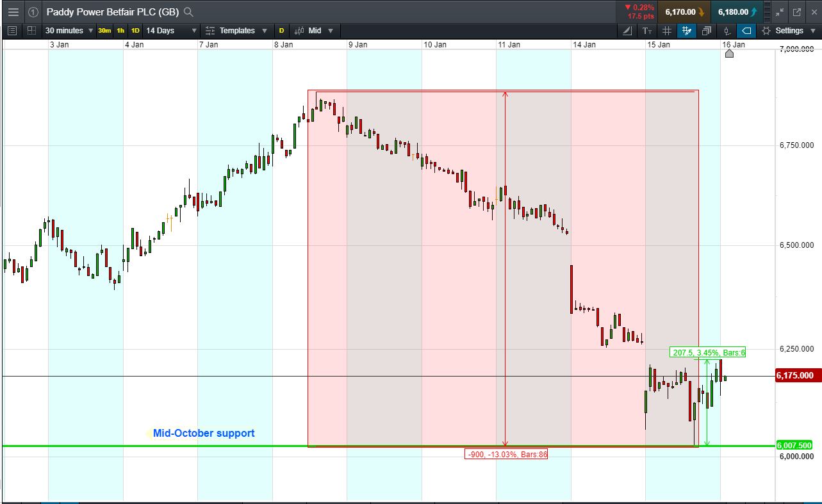The image size is (822, 504).
Task: Switch to the 1h quick interval
Action: [120, 31]
